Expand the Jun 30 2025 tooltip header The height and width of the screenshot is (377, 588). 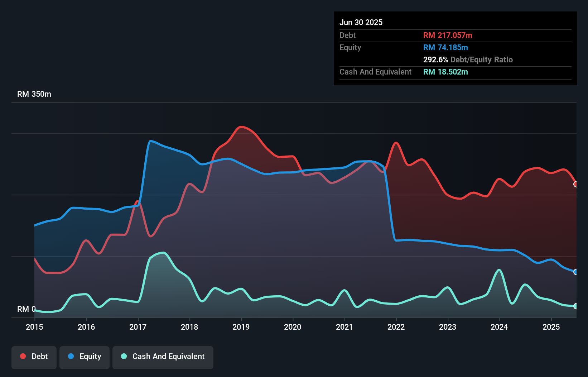[361, 22]
